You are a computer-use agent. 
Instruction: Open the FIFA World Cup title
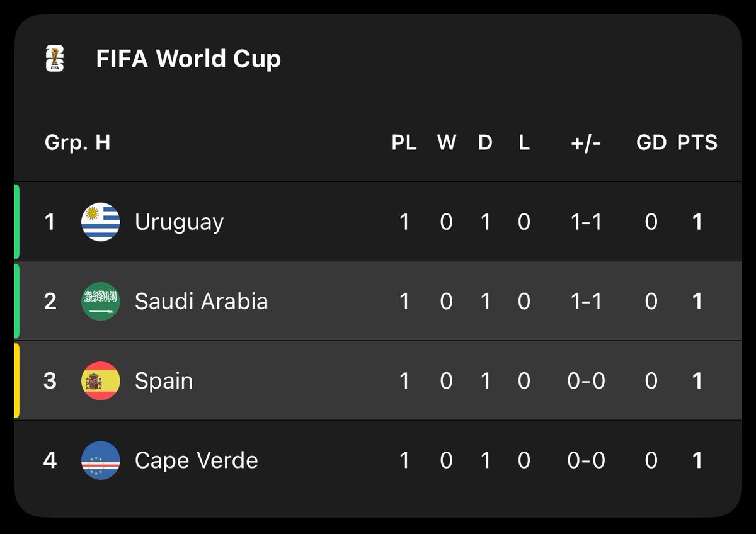[188, 59]
